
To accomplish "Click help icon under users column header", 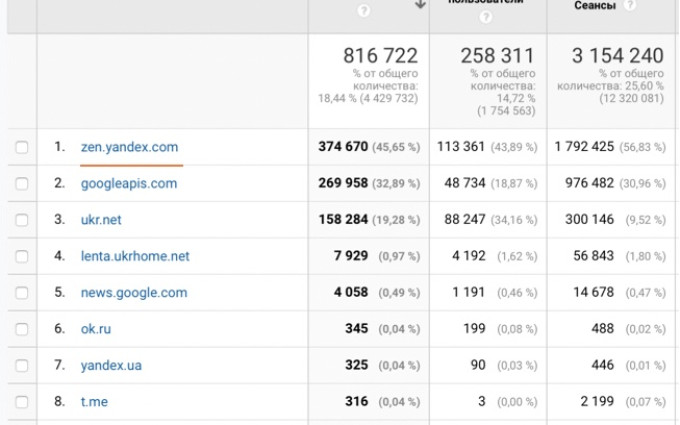I will pos(486,17).
